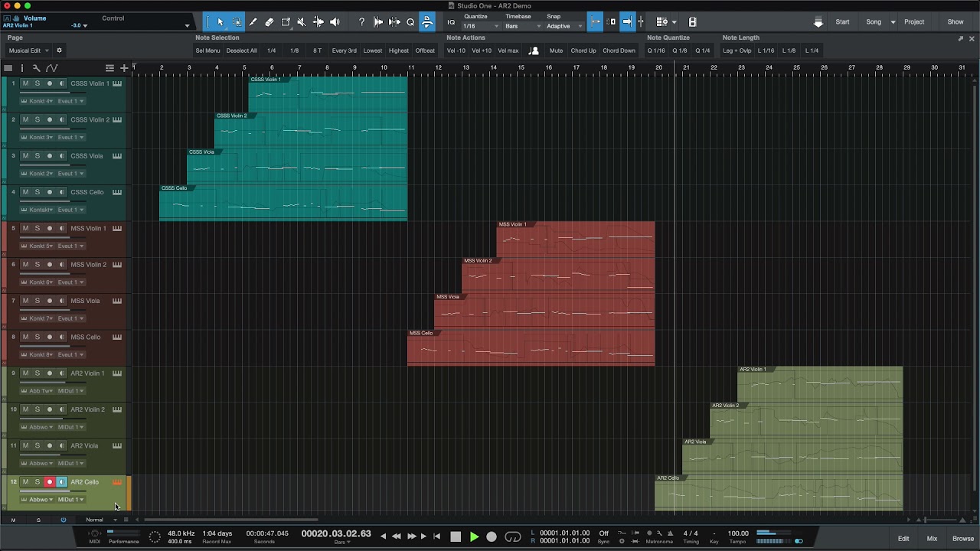This screenshot has width=980, height=551.
Task: Switch to the Project page
Action: coord(914,22)
